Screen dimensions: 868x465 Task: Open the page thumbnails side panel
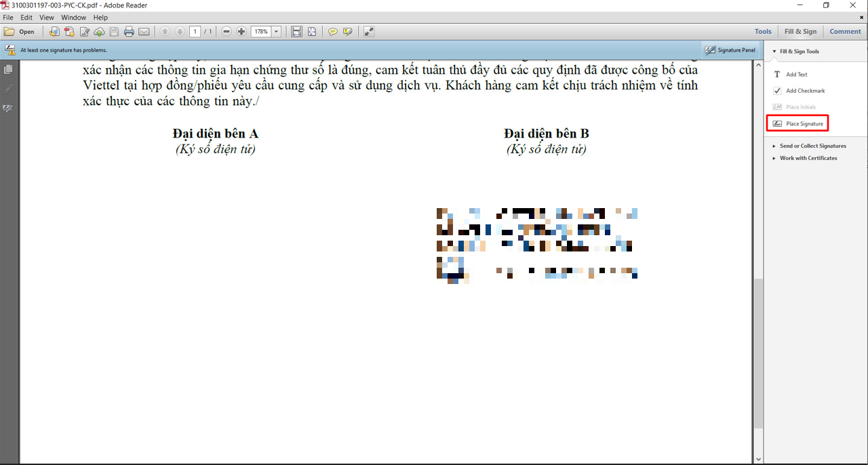coord(8,70)
